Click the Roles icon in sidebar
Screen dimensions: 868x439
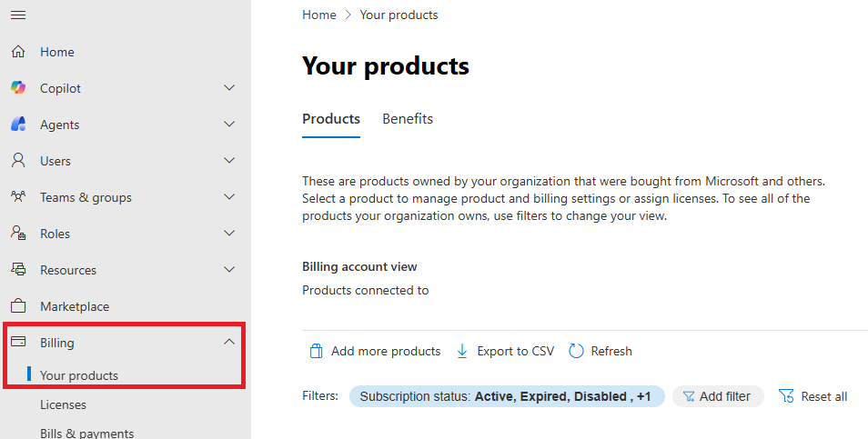(x=18, y=234)
